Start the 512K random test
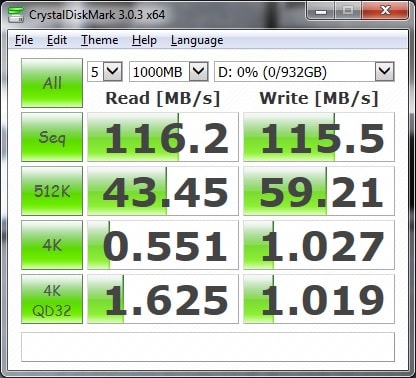 [x=52, y=191]
